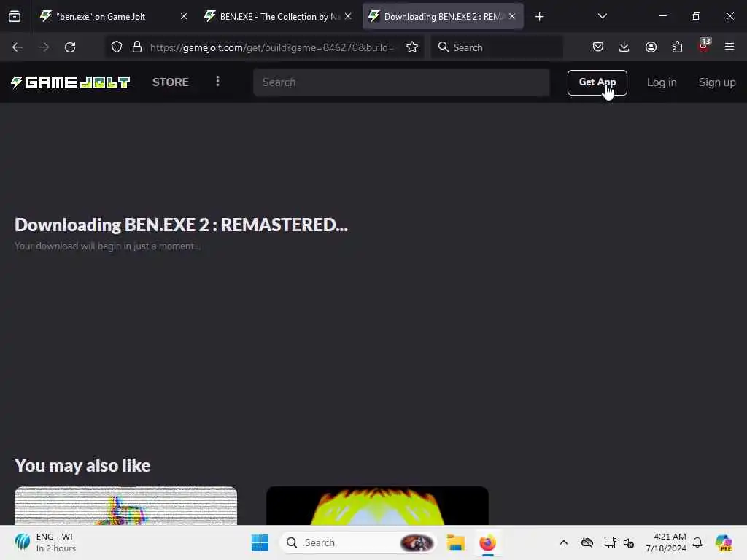Open the red extension with badge 13

coord(704,46)
